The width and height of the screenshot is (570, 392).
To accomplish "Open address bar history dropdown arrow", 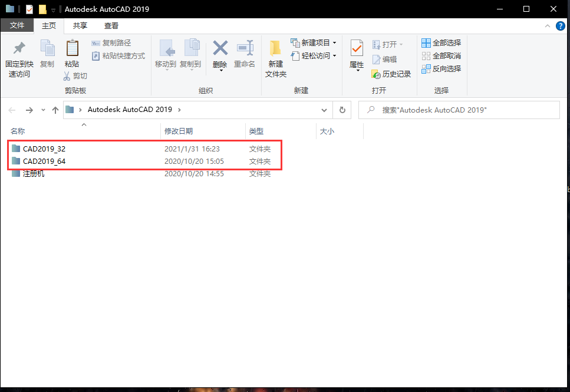I will 324,110.
